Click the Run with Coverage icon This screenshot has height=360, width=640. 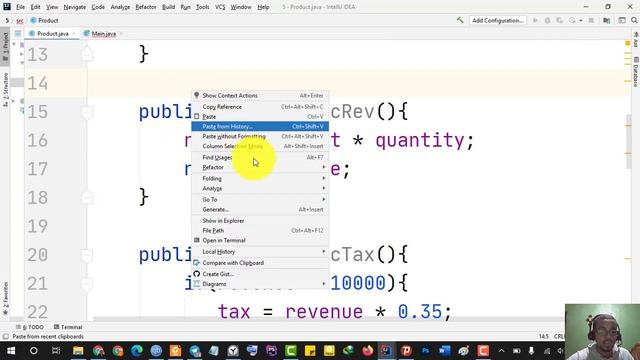(560, 20)
